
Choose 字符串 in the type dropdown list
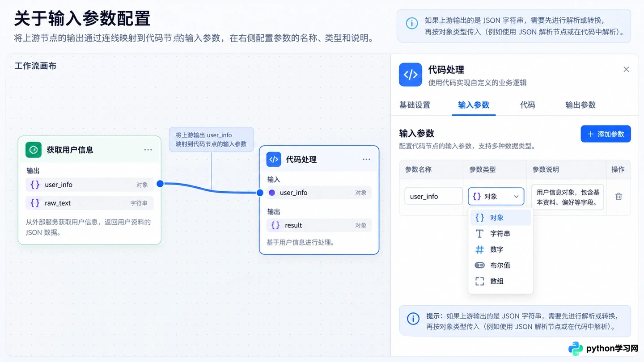pos(501,234)
